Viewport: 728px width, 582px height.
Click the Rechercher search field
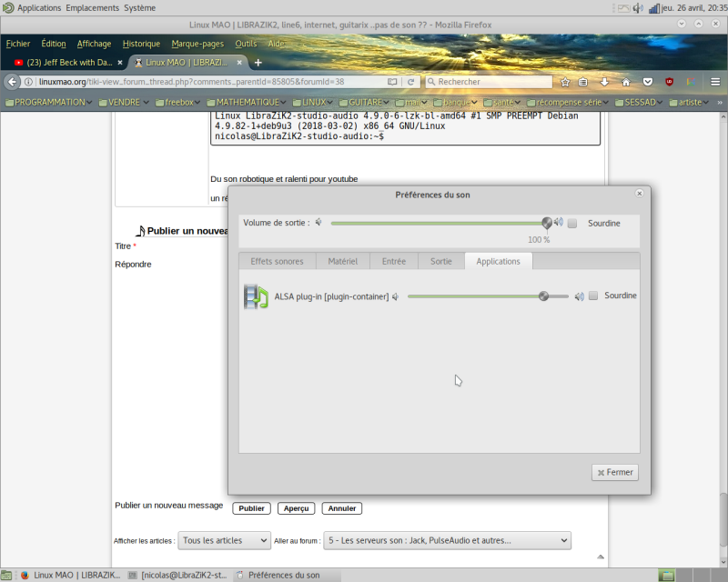[x=489, y=82]
